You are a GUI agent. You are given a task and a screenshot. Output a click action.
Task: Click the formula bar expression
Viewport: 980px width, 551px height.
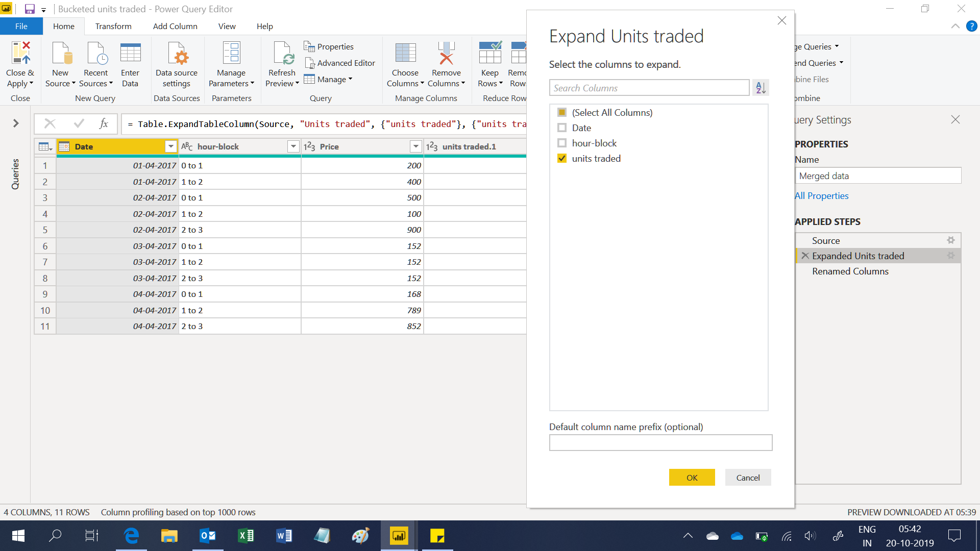tap(327, 124)
